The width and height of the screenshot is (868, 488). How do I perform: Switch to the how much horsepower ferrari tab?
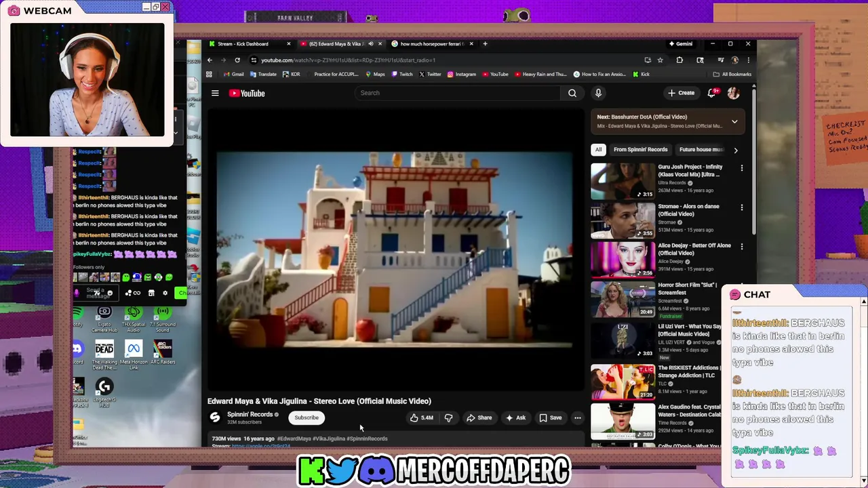click(x=431, y=44)
